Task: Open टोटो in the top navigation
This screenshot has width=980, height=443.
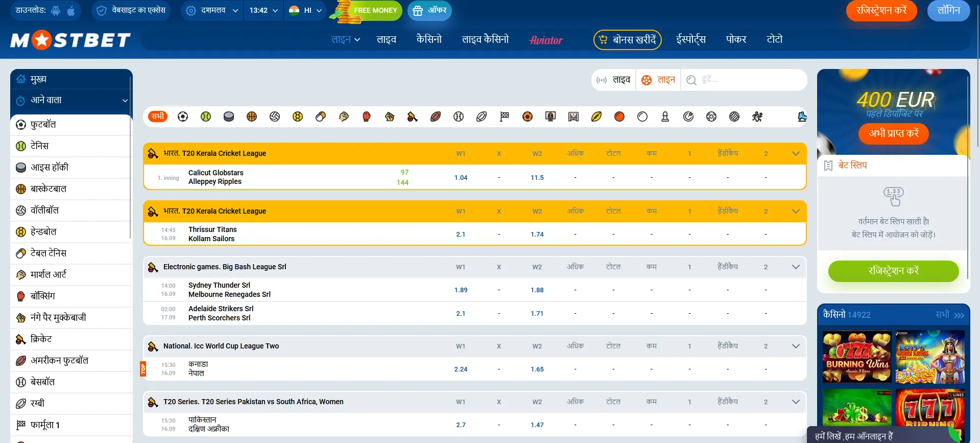Action: click(774, 39)
